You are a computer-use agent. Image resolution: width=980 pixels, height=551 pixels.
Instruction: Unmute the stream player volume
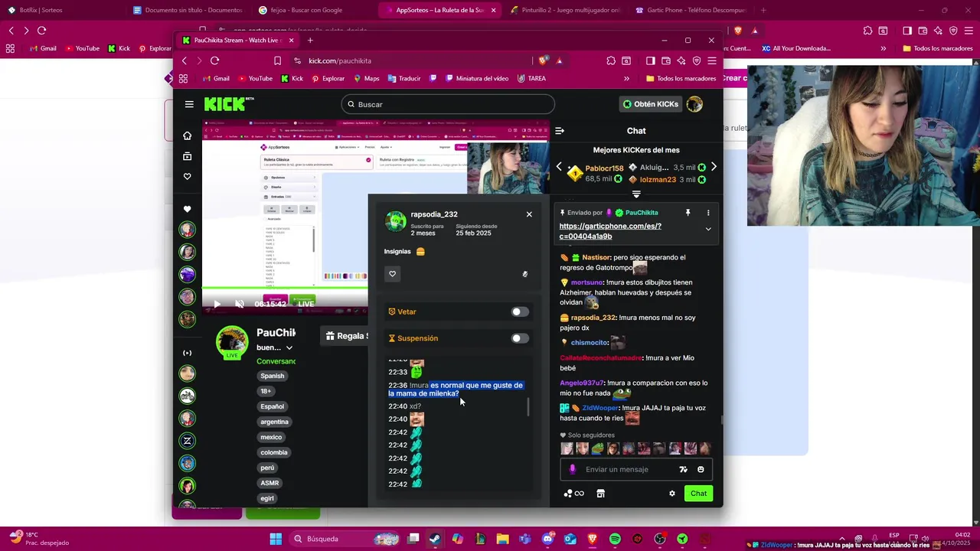[240, 304]
